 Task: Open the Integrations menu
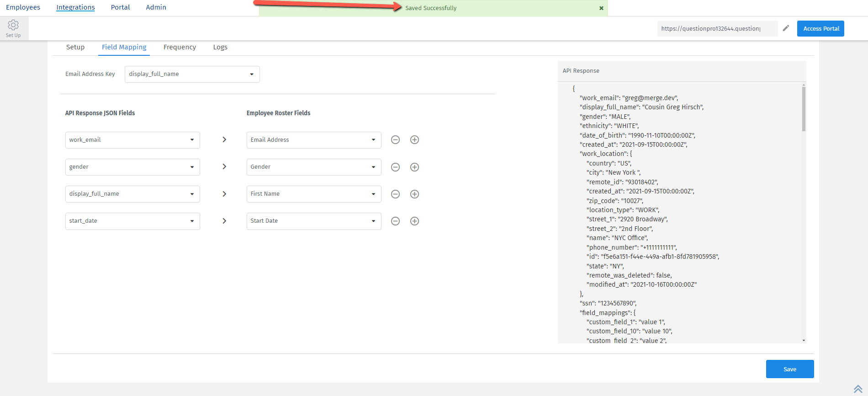coord(75,7)
